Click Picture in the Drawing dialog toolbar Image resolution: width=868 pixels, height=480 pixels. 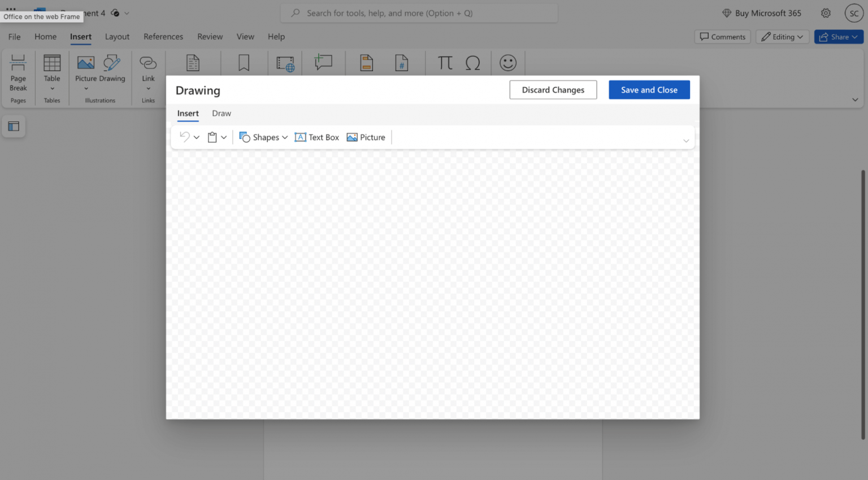point(366,137)
